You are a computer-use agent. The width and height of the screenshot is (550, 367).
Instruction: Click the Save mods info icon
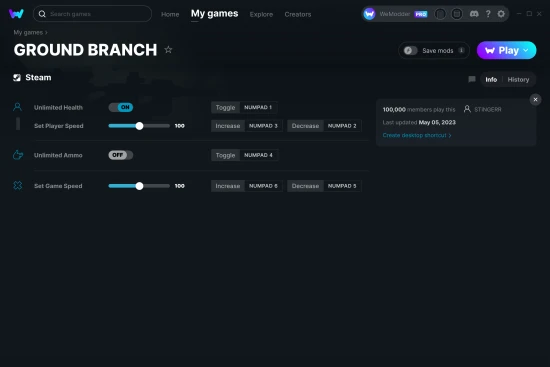tap(461, 51)
